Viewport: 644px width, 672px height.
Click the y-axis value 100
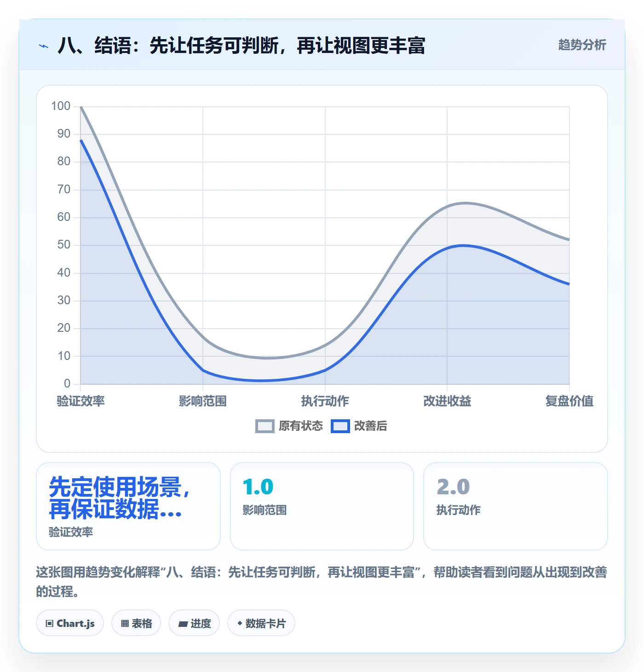click(61, 106)
